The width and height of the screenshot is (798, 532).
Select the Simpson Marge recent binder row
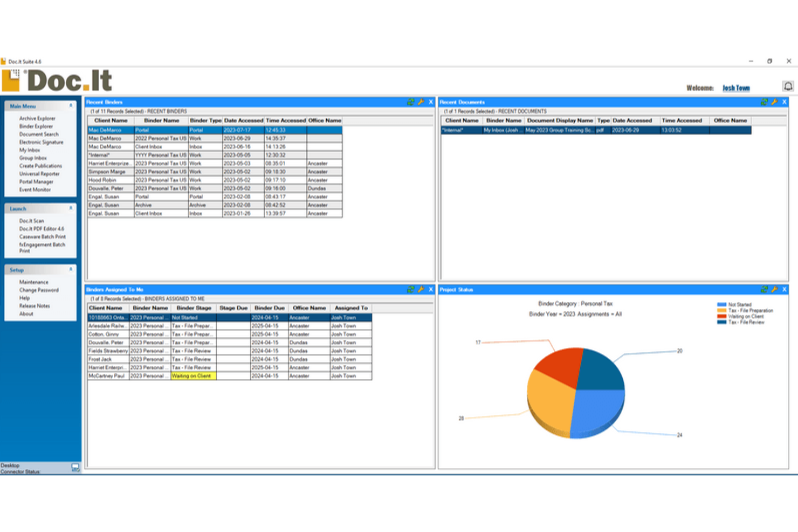coord(215,172)
